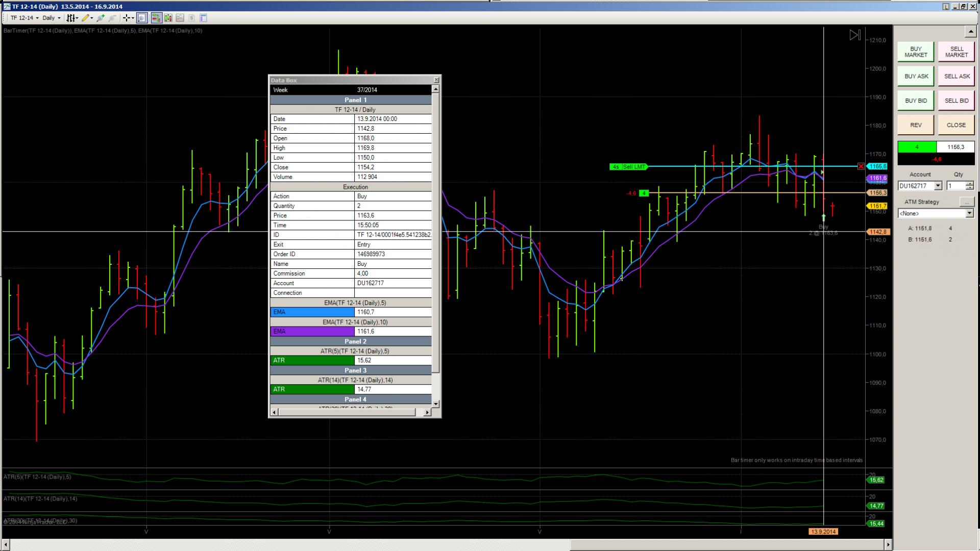Open the Indicators toolbar icon

tap(180, 18)
